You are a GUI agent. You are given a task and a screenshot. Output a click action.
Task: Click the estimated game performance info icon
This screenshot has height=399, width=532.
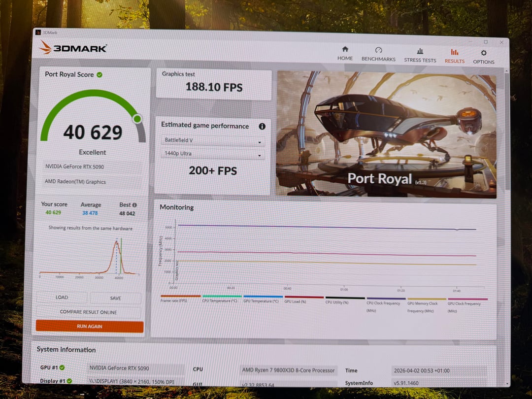[x=262, y=126]
